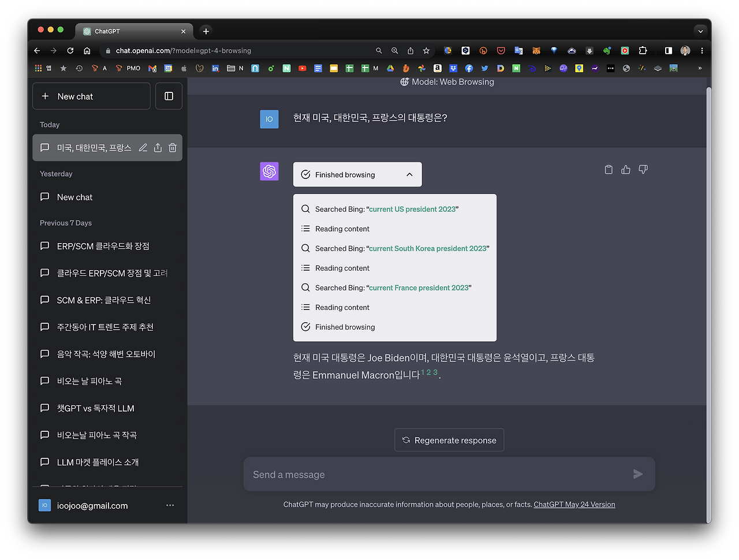
Task: Open the Chrome extensions puzzle icon
Action: pyautogui.click(x=643, y=51)
